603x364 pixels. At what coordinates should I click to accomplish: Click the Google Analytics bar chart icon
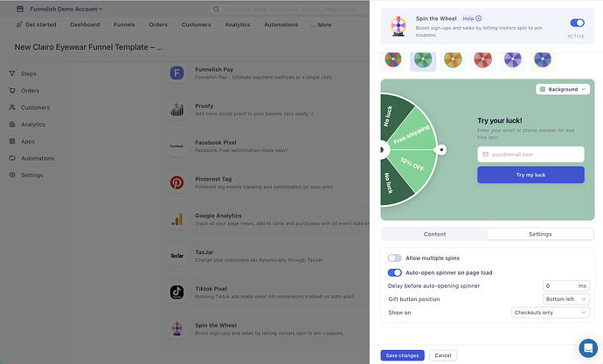[177, 219]
